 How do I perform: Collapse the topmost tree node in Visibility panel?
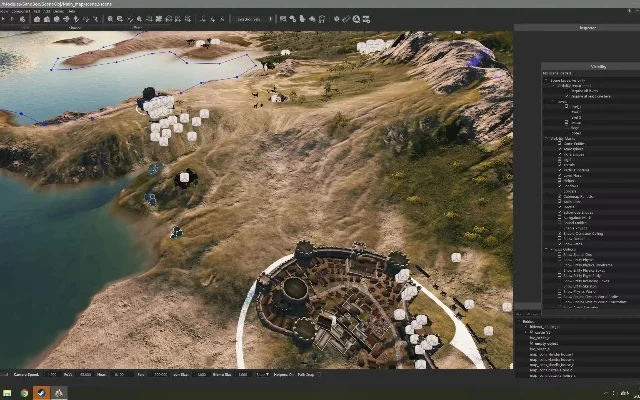tap(547, 80)
